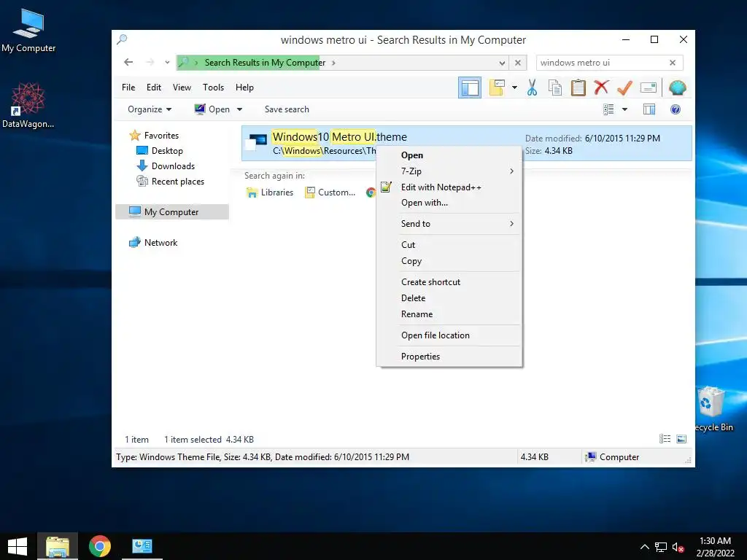Click the scissors Cut toolbar icon

click(x=532, y=87)
